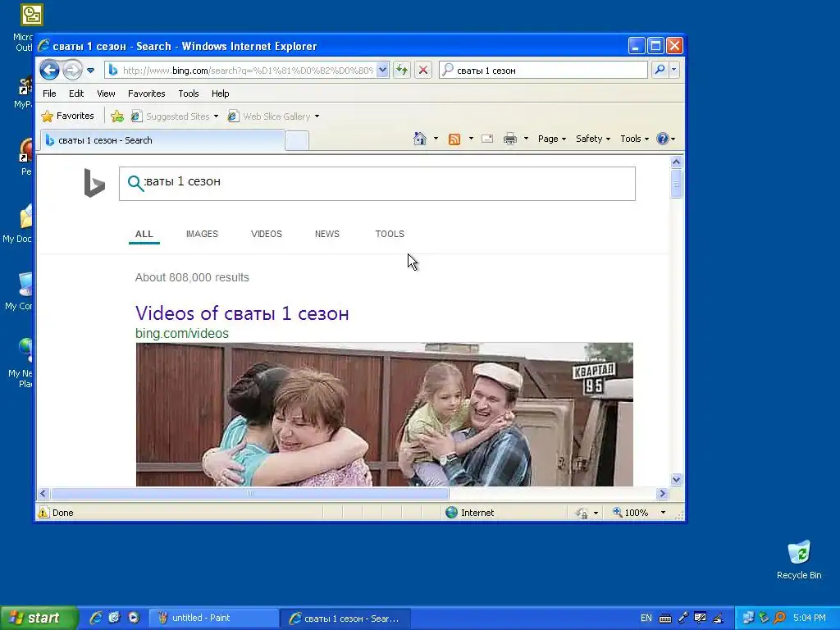The height and width of the screenshot is (630, 840).
Task: Click the blue Help question mark icon
Action: pyautogui.click(x=663, y=139)
